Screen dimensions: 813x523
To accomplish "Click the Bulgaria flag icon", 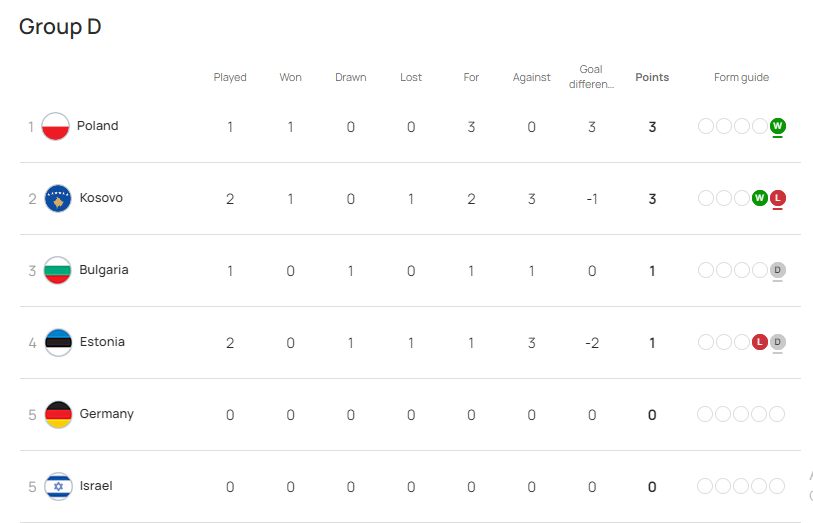I will point(58,271).
